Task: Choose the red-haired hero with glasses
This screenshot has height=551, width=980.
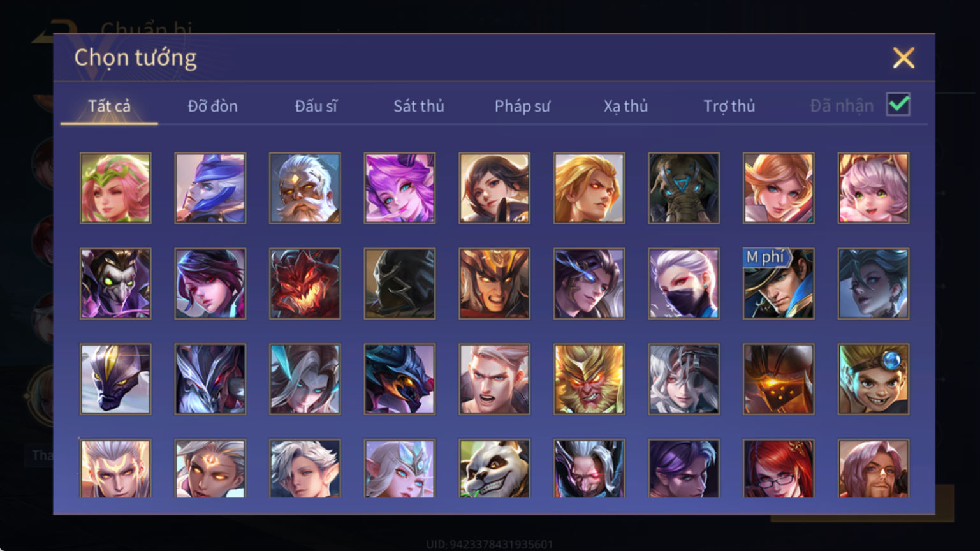Action: click(x=779, y=469)
